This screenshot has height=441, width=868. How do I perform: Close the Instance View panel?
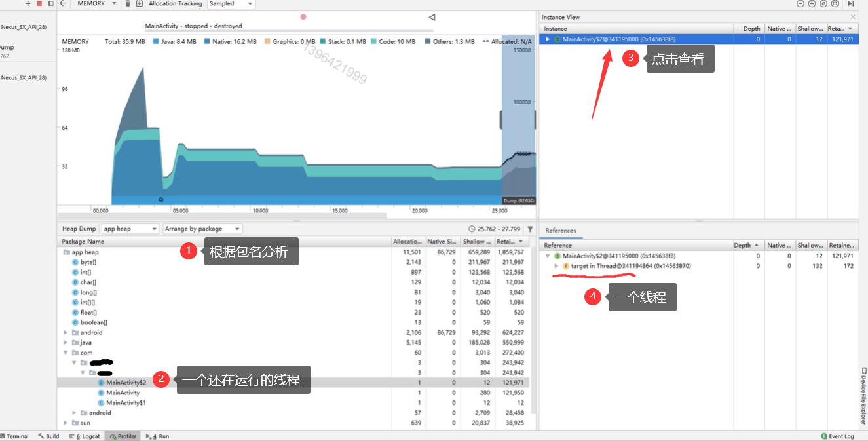(853, 17)
